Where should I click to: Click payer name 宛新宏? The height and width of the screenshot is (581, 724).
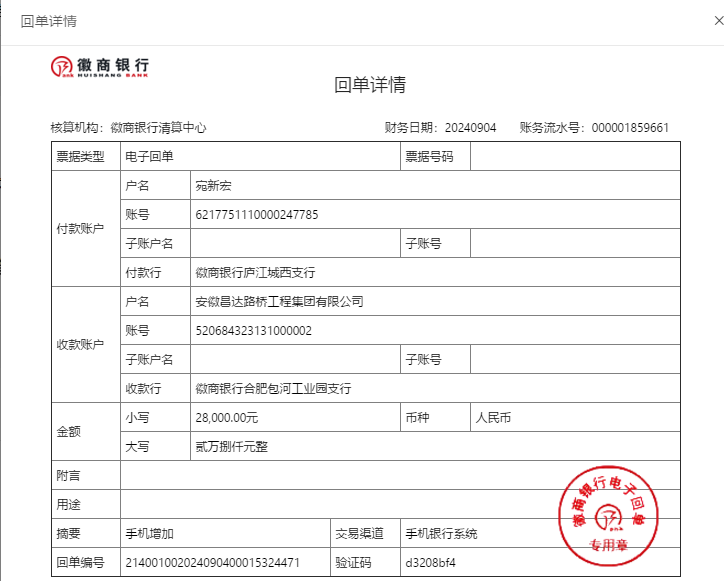click(213, 186)
